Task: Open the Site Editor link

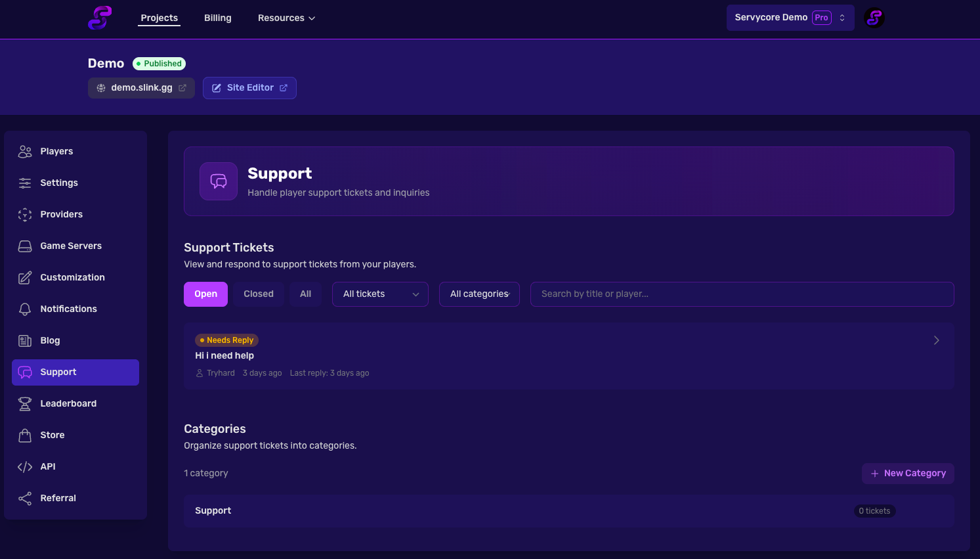Action: coord(249,87)
